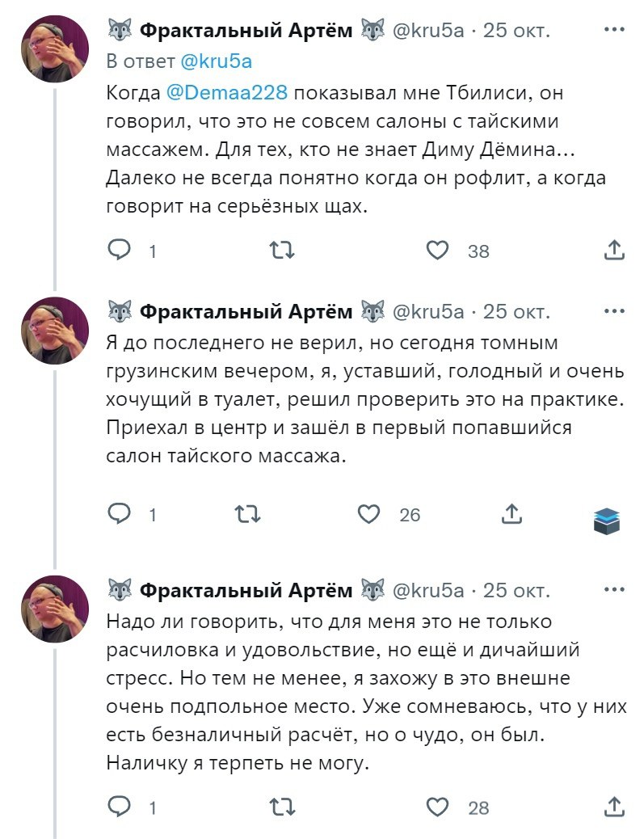
Task: Open more options on second tweet
Action: pos(614,311)
